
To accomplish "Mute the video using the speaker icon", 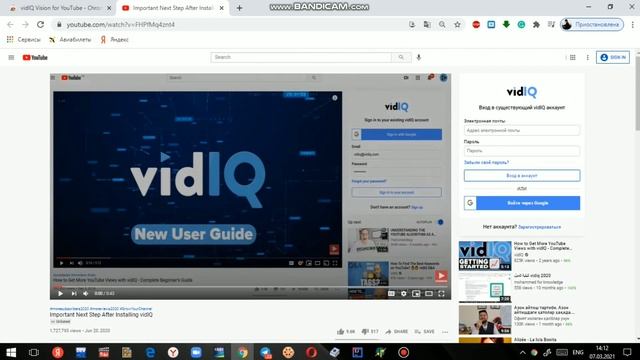I will coord(86,293).
